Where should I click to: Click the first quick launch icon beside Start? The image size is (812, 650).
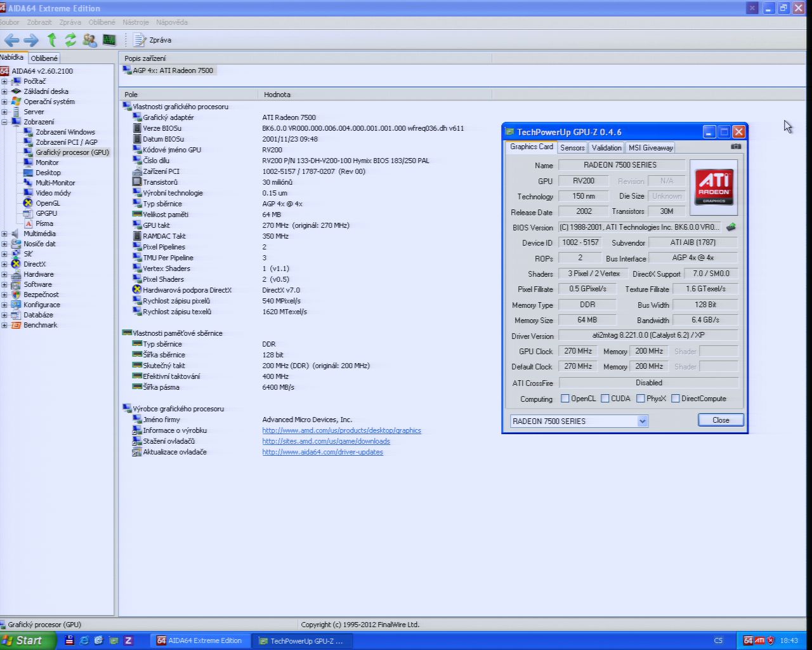click(70, 640)
